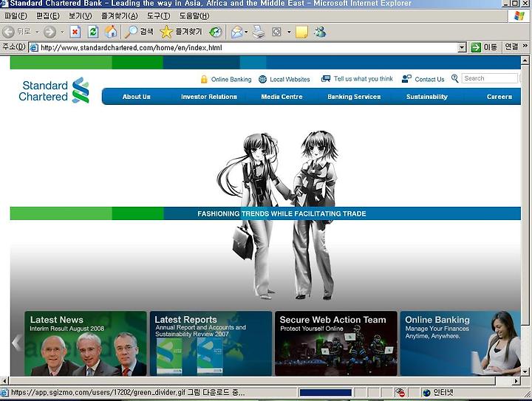Click the padlock icon beside Online Banking
This screenshot has height=401, width=532.
point(204,79)
